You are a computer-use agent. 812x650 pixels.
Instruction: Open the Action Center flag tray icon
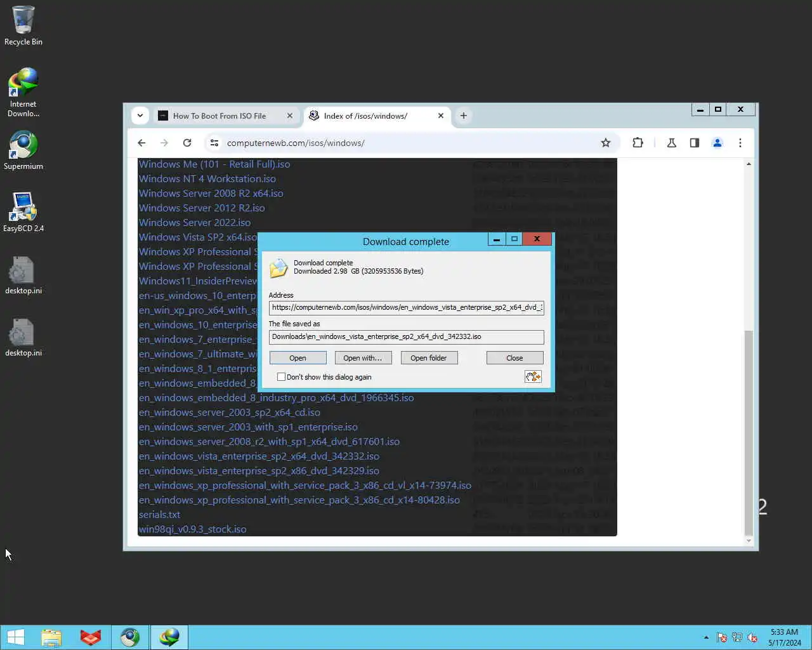(x=722, y=637)
